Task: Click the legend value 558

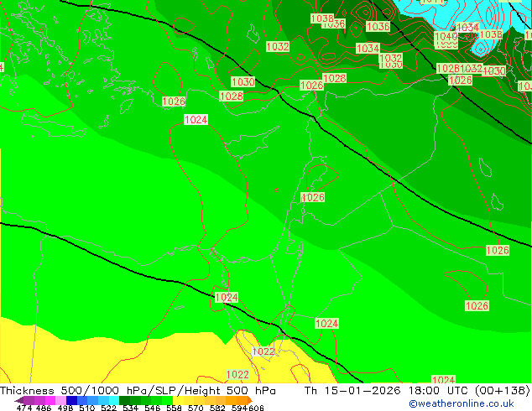Action: pos(174,408)
